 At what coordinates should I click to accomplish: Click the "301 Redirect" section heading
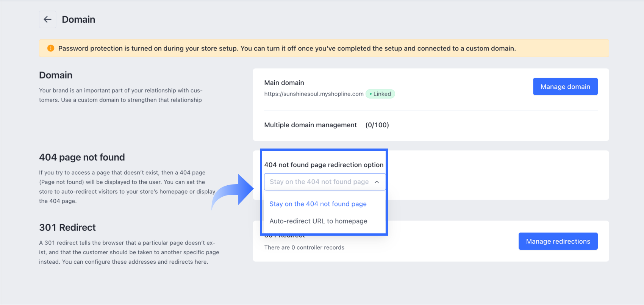click(x=67, y=227)
